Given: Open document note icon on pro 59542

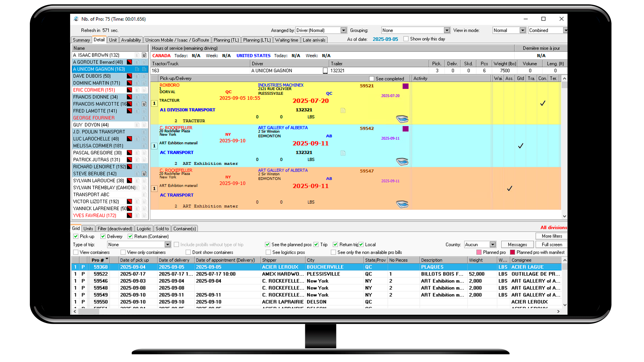Looking at the screenshot, I should (x=343, y=153).
